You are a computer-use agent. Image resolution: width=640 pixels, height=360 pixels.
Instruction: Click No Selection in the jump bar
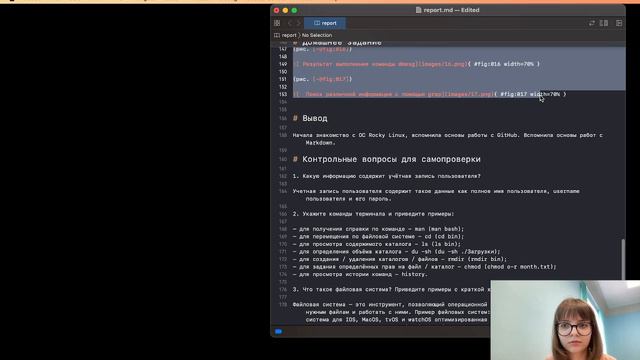(x=317, y=35)
